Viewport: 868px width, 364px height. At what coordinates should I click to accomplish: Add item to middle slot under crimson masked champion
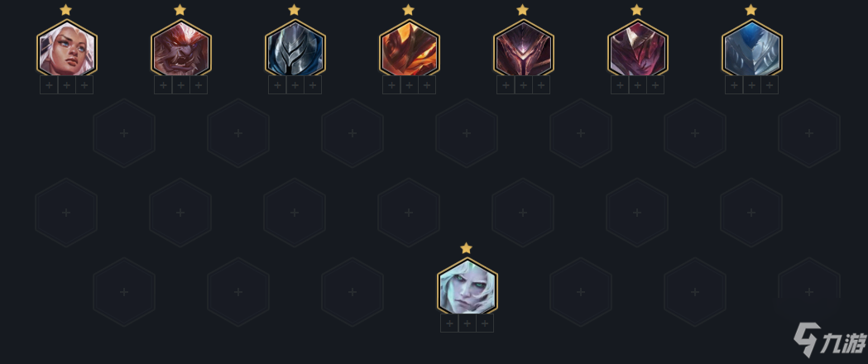click(x=638, y=85)
